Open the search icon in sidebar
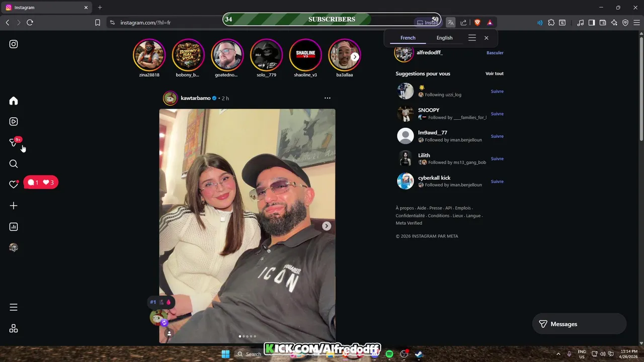Viewport: 644px width, 362px height. click(14, 164)
